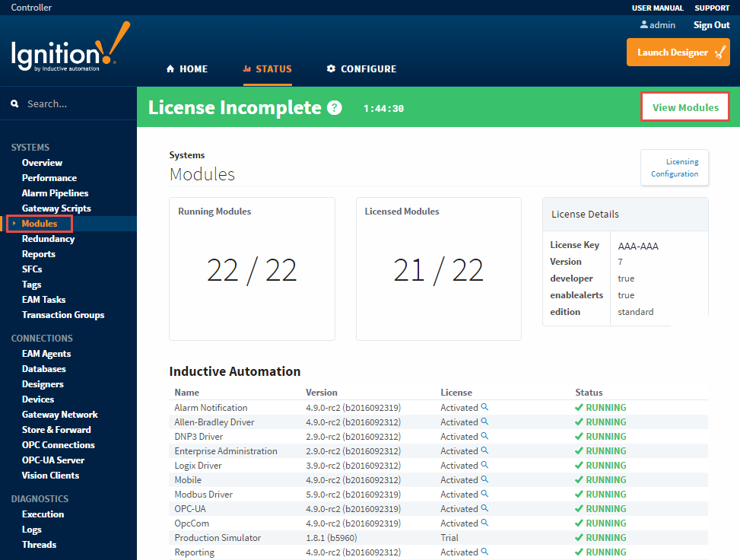Open help via question mark beside License Incomplete
Screen dimensions: 740x560
pos(334,107)
